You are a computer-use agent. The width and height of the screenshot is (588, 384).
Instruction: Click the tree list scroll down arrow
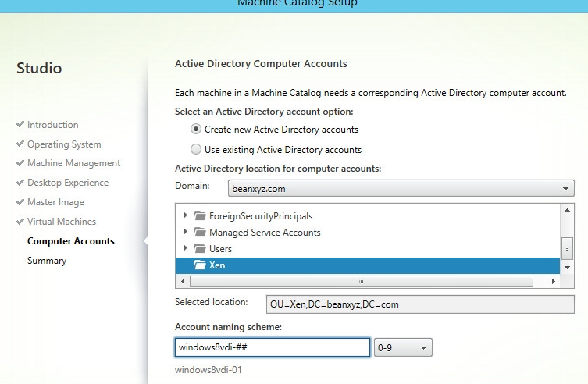pos(567,268)
